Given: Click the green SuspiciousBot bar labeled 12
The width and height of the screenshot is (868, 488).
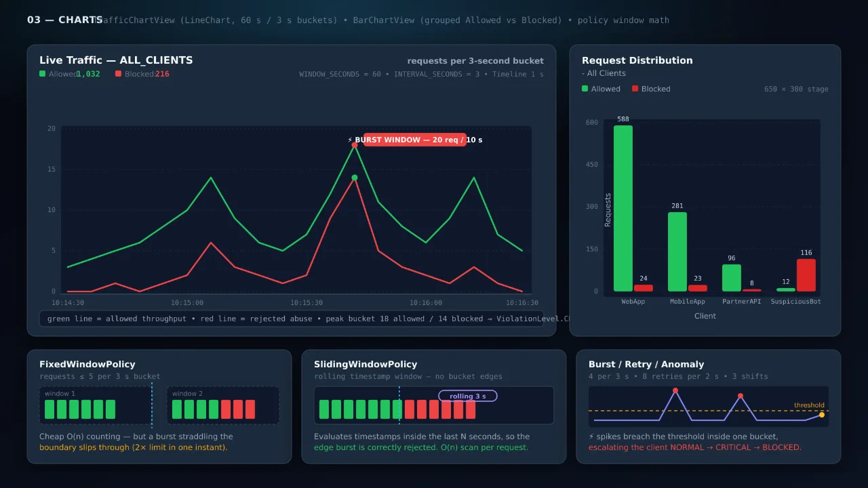Looking at the screenshot, I should click(x=786, y=289).
